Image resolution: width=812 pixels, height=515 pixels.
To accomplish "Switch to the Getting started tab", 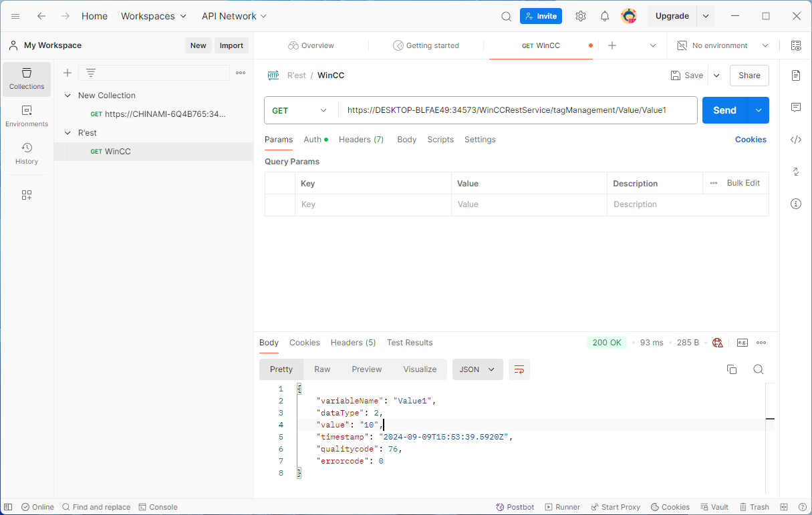I will [426, 45].
